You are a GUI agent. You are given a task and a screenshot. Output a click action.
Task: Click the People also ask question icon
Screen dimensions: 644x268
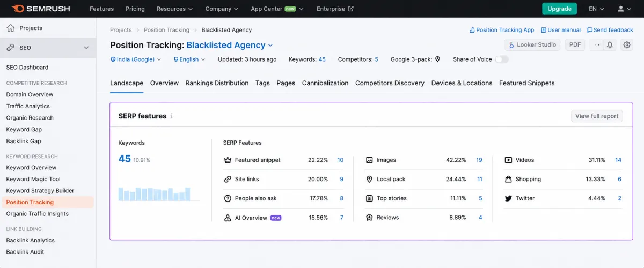click(x=228, y=198)
